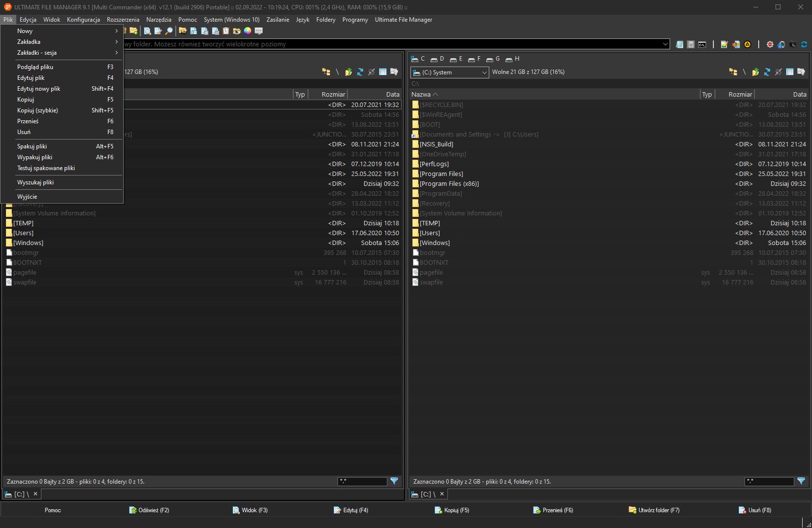Open the blue info gear icon
812x528 pixels.
(781, 44)
